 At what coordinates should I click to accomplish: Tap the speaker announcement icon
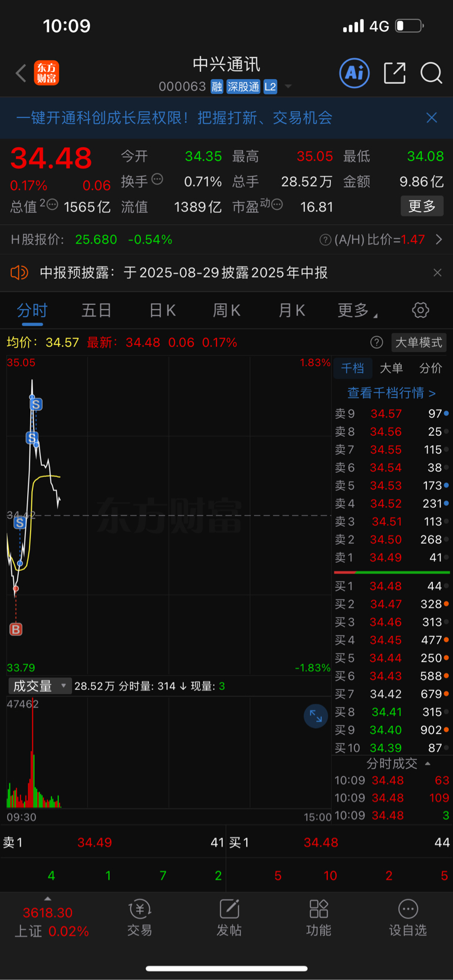click(x=19, y=272)
